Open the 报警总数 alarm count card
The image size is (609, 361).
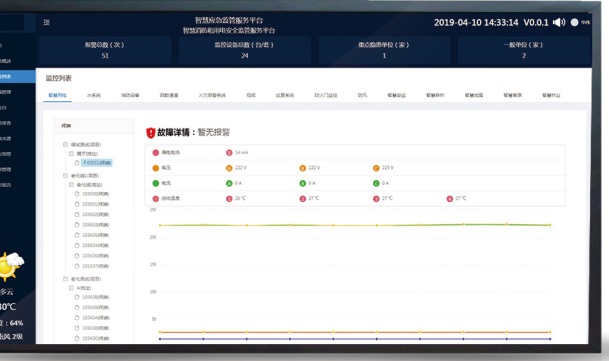point(105,50)
